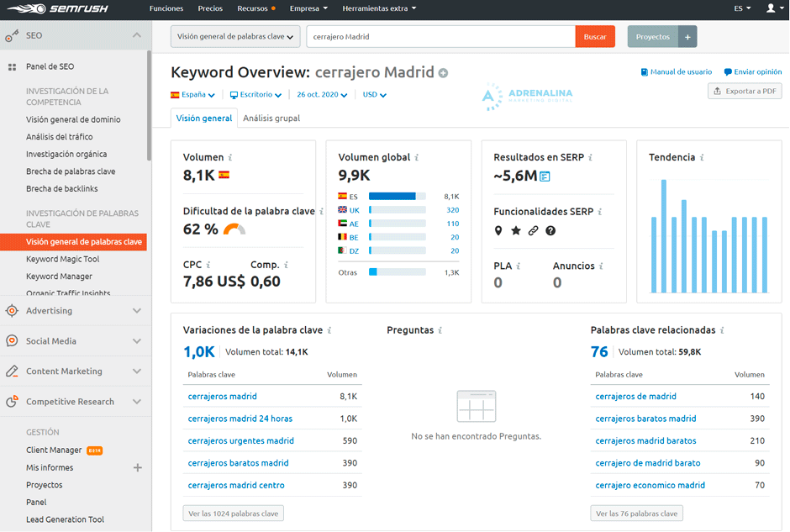This screenshot has width=790, height=532.
Task: Click the reviews star SERP feature icon
Action: tap(515, 230)
